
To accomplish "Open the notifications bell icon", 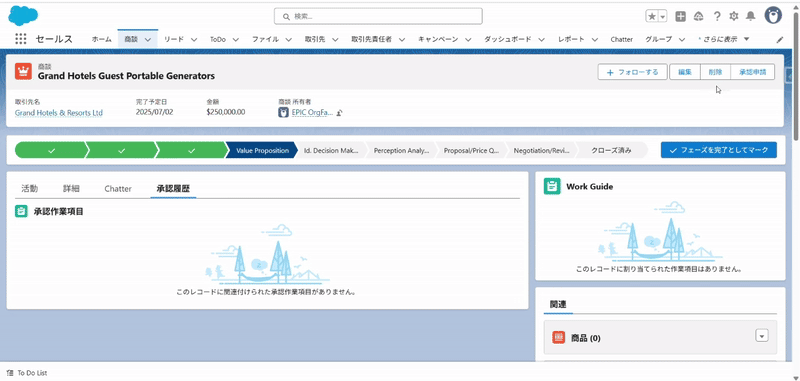I will 751,16.
